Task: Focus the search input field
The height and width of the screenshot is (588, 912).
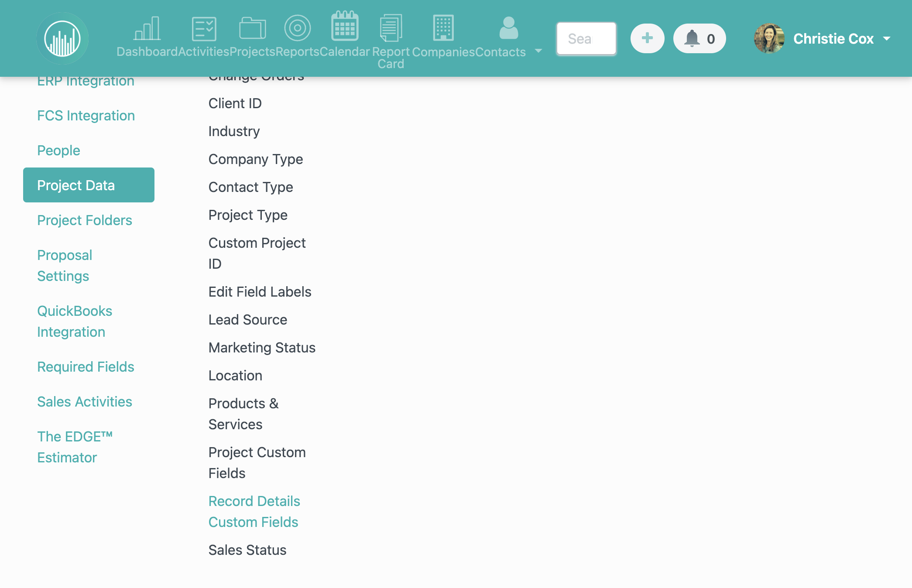Action: 586,38
